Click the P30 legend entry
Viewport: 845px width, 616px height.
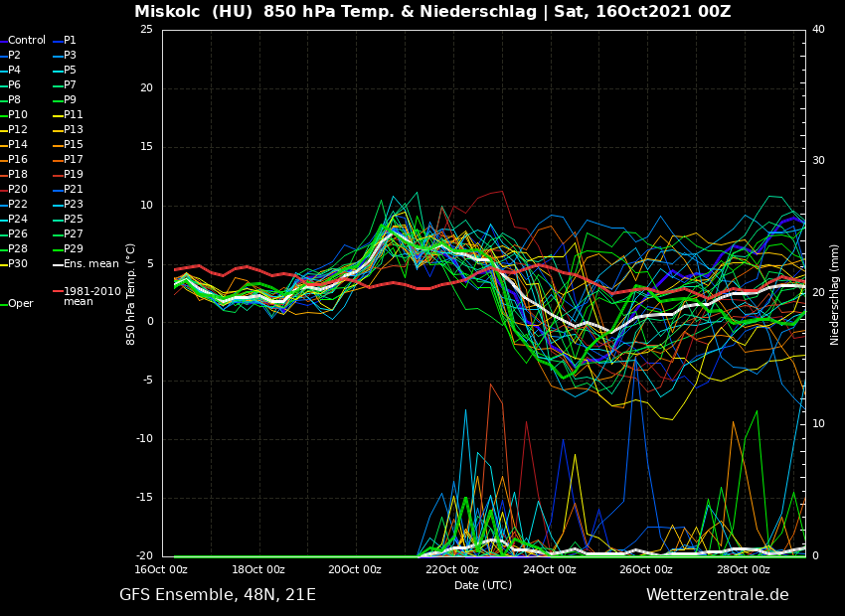click(18, 264)
